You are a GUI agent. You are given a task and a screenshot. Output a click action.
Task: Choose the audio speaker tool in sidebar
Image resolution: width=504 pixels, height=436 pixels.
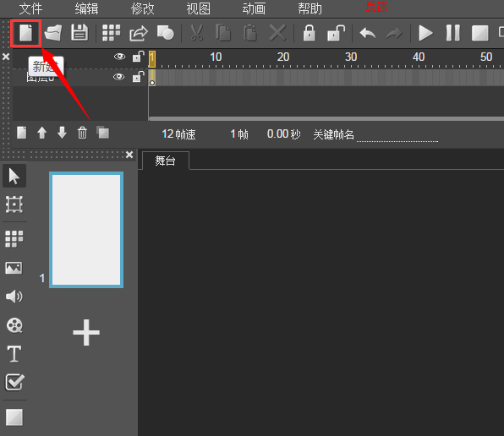(14, 297)
